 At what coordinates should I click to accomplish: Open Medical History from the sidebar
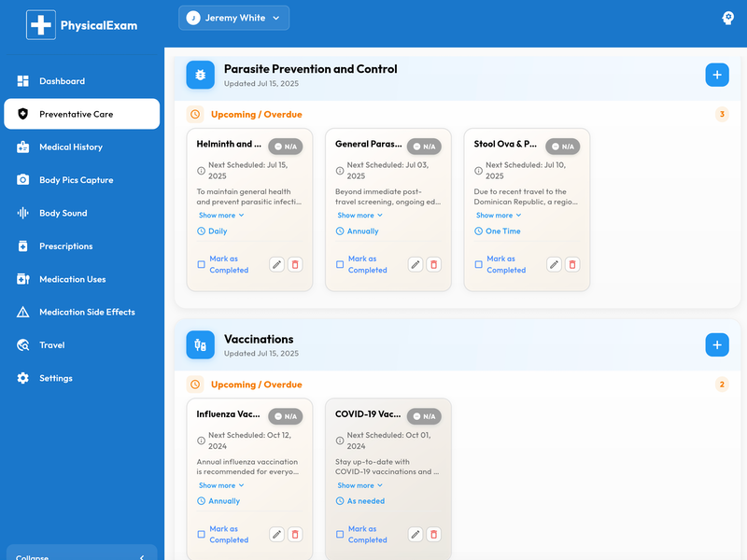coord(71,147)
